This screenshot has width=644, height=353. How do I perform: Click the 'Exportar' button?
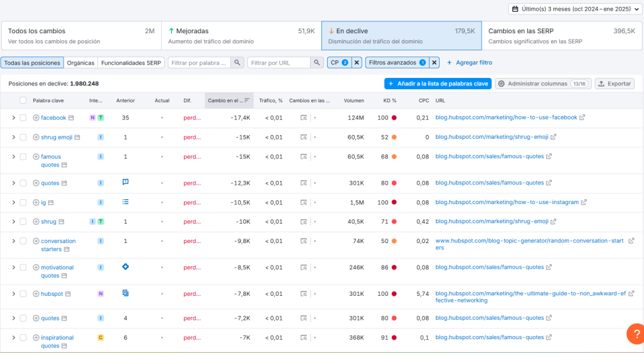pos(614,84)
